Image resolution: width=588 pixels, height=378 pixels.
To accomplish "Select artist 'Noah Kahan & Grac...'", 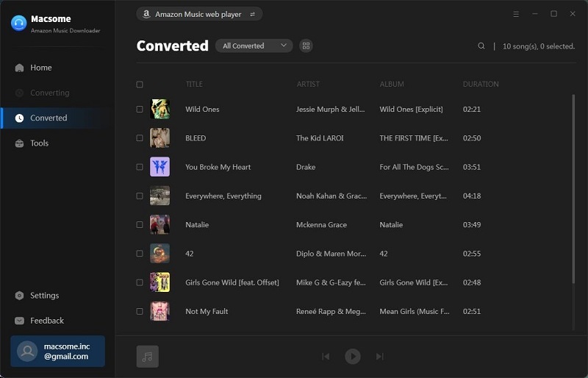I will point(331,196).
